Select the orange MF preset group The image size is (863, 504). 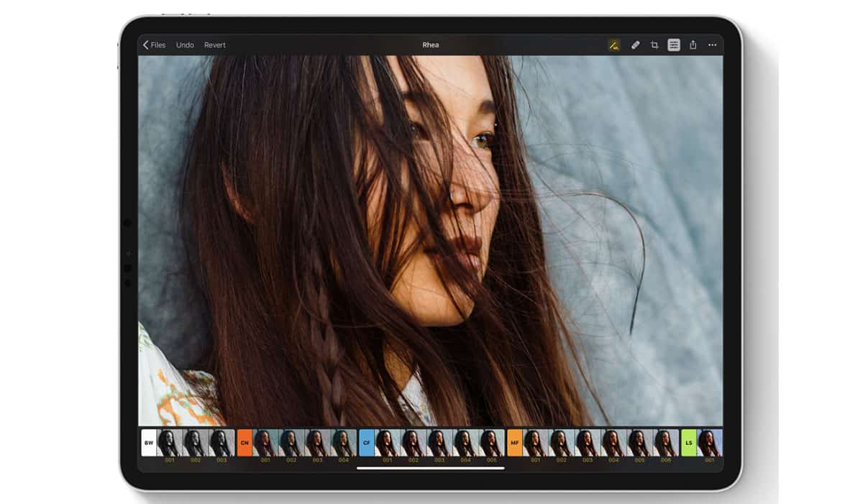[x=515, y=443]
